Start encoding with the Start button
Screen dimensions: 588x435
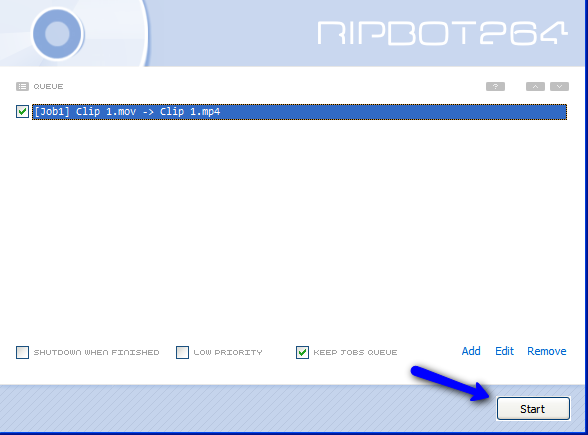click(x=533, y=408)
